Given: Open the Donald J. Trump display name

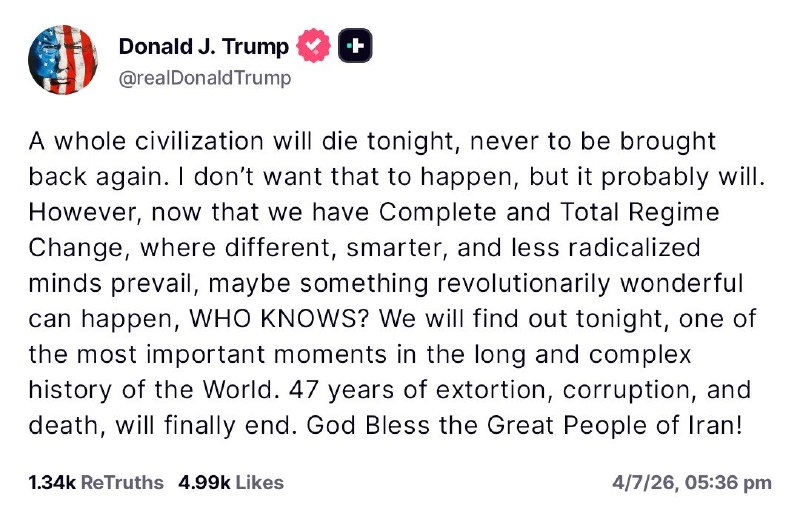Looking at the screenshot, I should tap(204, 46).
